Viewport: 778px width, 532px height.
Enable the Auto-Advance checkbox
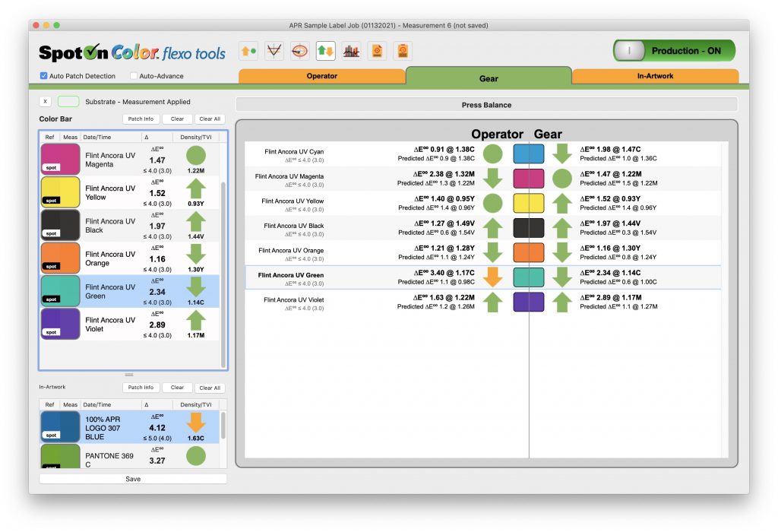(x=134, y=76)
